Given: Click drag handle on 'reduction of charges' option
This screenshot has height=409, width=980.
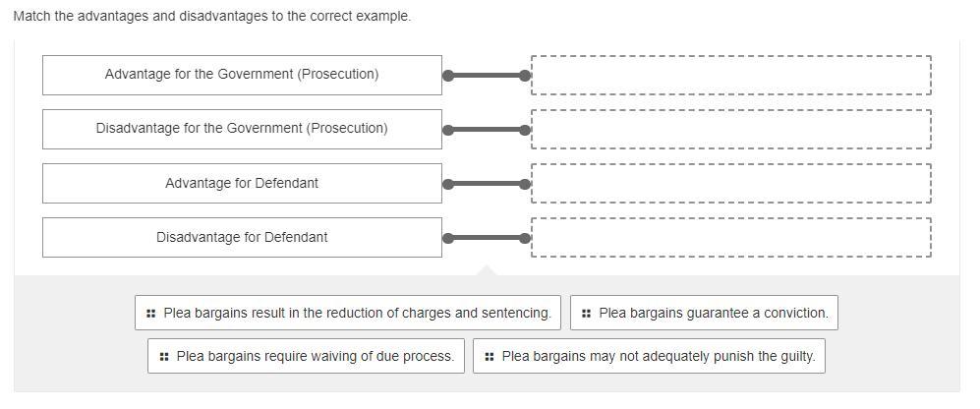Looking at the screenshot, I should [x=150, y=314].
